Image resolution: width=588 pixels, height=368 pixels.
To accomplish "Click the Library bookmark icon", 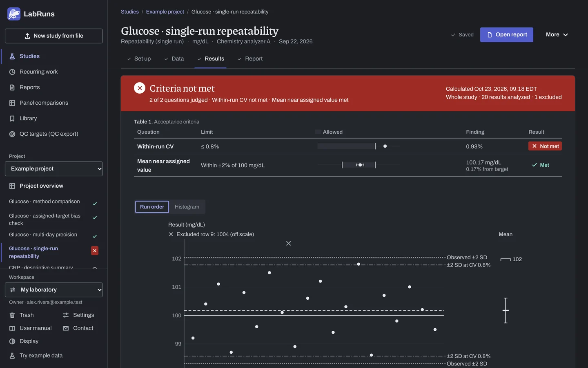I will click(12, 119).
